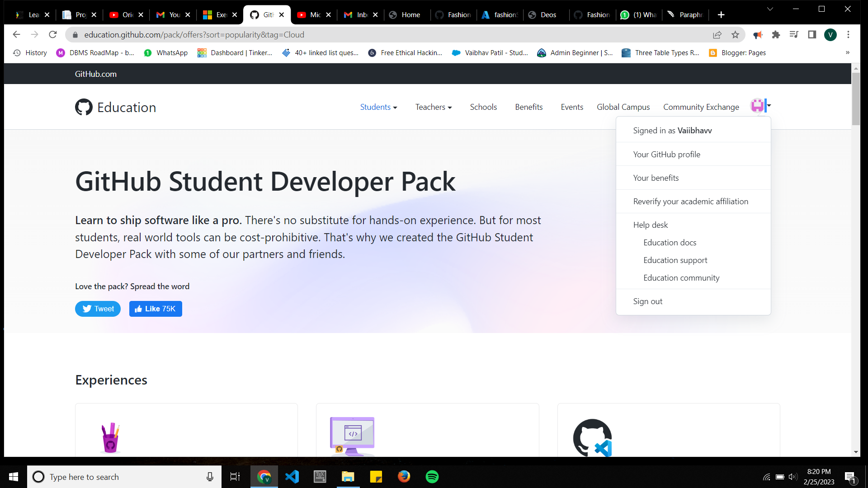Switch to the Paraphr browser tab
This screenshot has width=868, height=488.
pyautogui.click(x=685, y=15)
